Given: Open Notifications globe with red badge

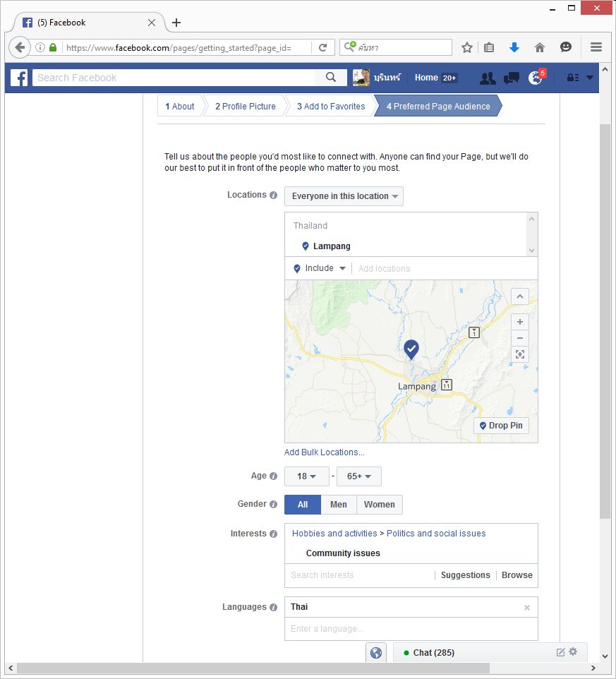Looking at the screenshot, I should click(536, 78).
